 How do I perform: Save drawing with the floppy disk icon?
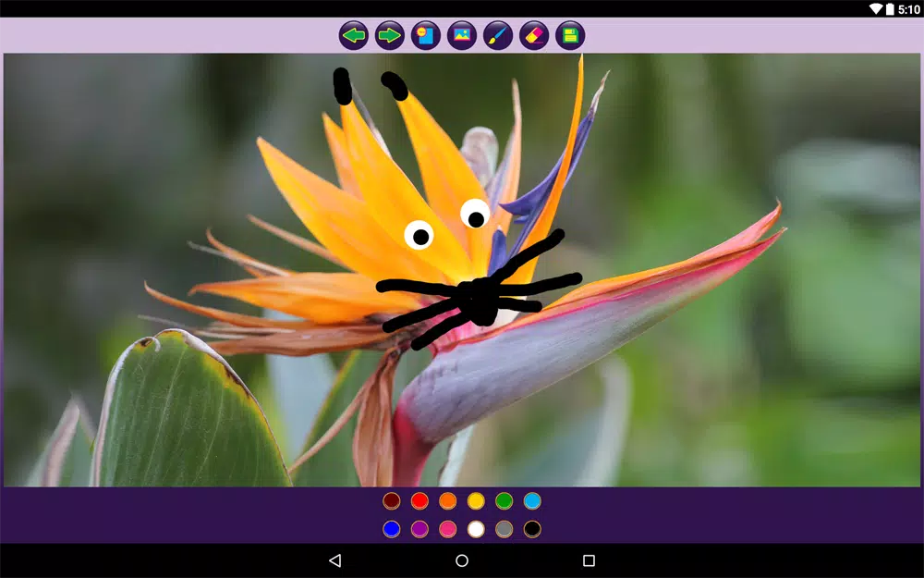pos(570,35)
